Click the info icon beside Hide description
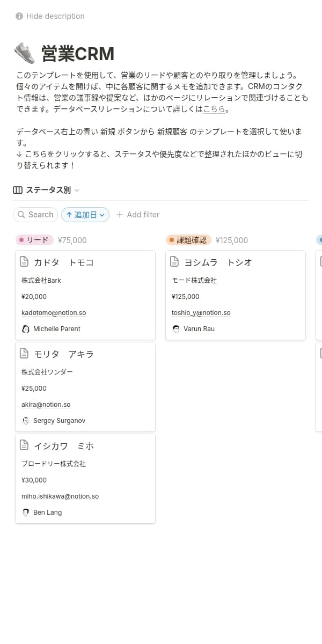This screenshot has height=644, width=322. [x=19, y=16]
